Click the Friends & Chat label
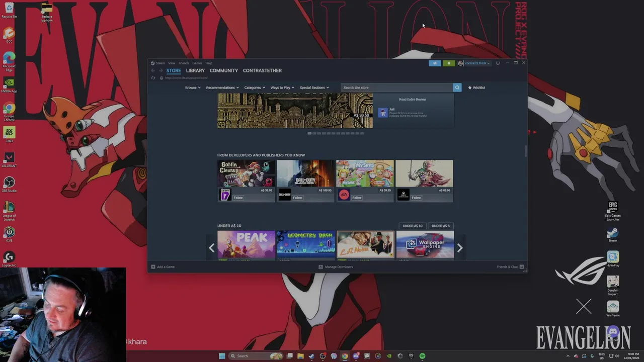Viewport: 644px width, 362px height. [507, 267]
